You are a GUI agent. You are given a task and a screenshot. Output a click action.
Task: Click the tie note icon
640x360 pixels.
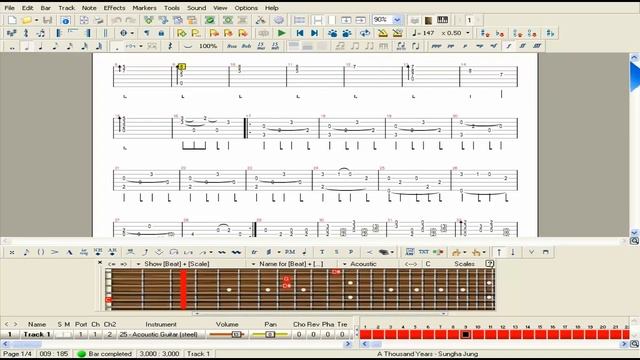187,46
